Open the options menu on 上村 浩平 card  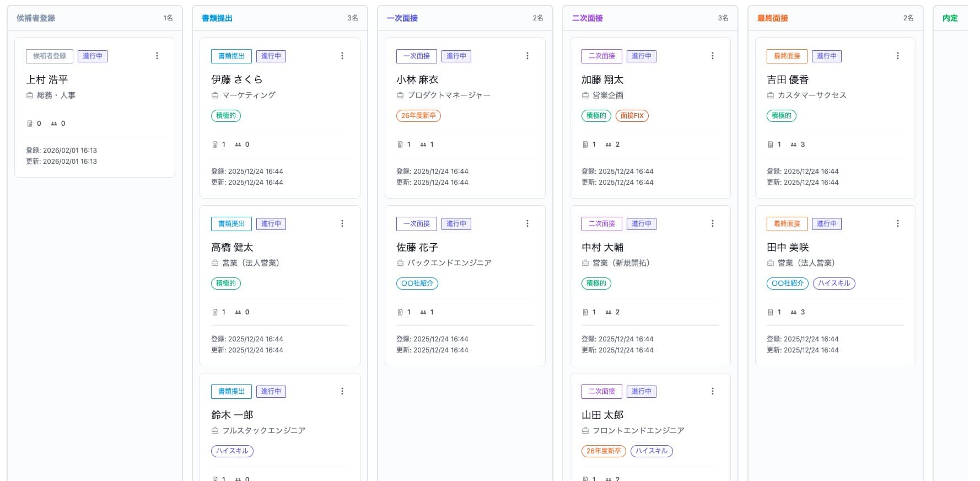point(157,56)
